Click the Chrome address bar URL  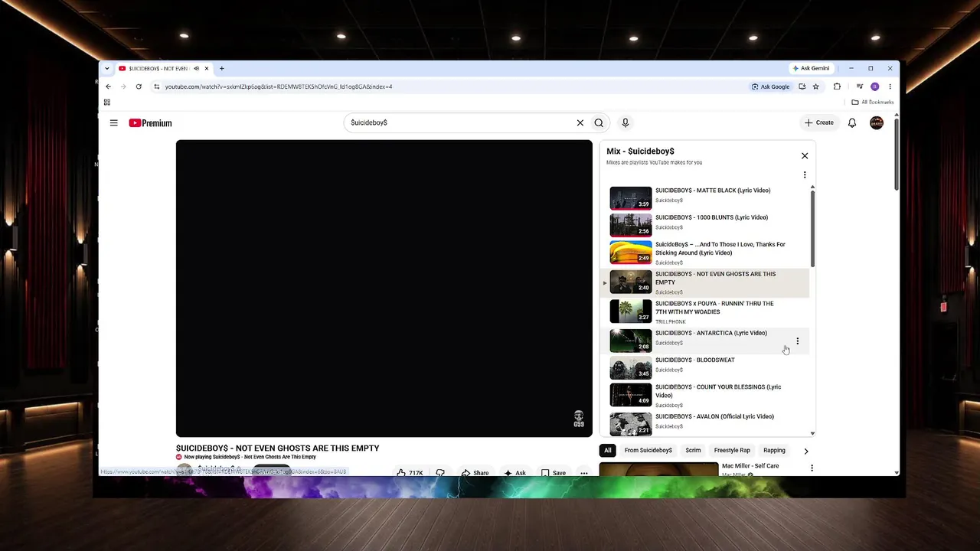tap(279, 86)
